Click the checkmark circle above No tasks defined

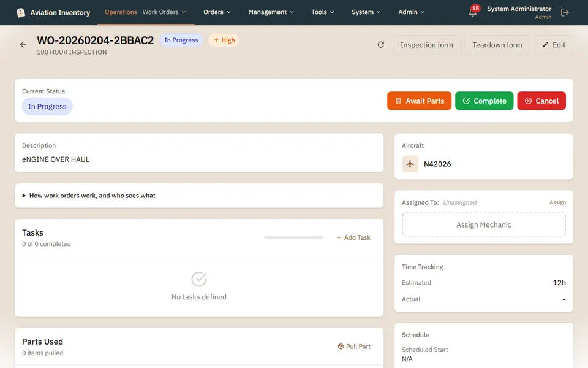tap(198, 279)
